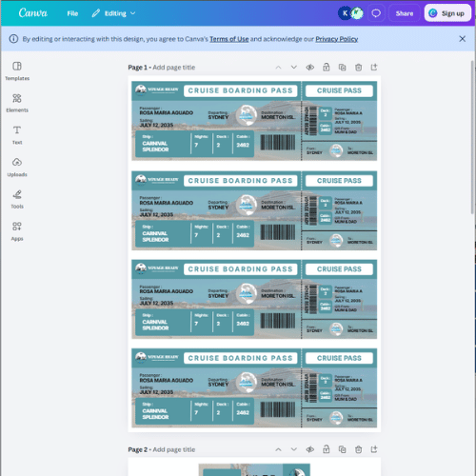Add new page after Page 1
This screenshot has height=476, width=476.
click(374, 68)
